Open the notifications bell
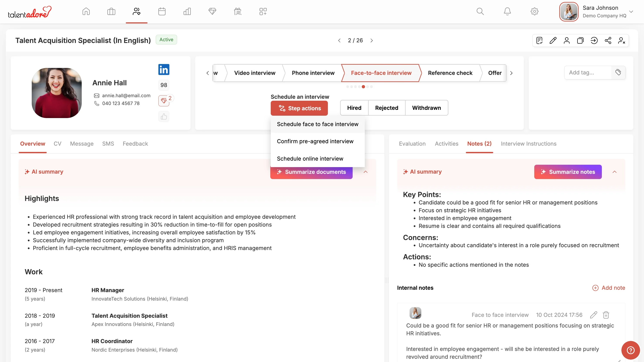This screenshot has height=362, width=644. [507, 12]
